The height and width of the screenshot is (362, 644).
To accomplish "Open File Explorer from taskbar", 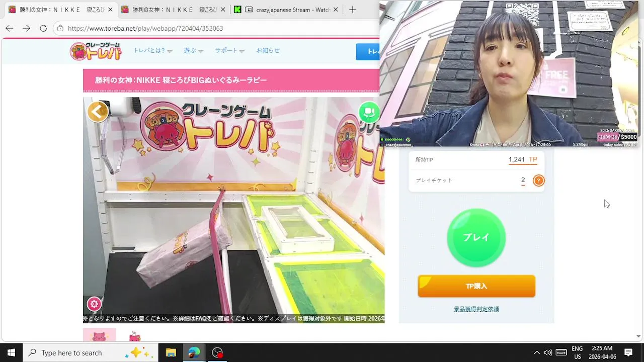I will [171, 352].
